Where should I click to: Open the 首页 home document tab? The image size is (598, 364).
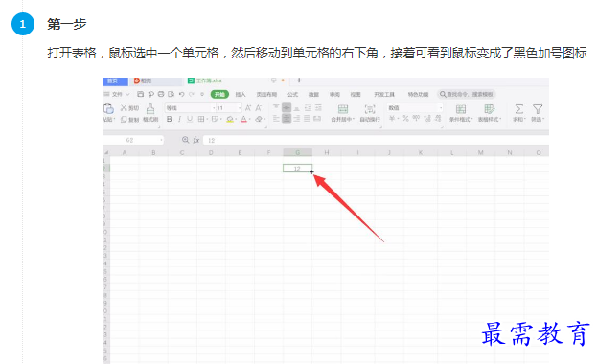coord(115,81)
